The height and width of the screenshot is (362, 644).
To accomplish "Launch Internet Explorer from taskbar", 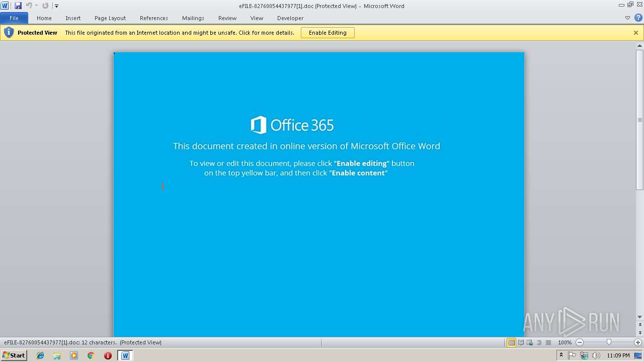I will [x=40, y=355].
